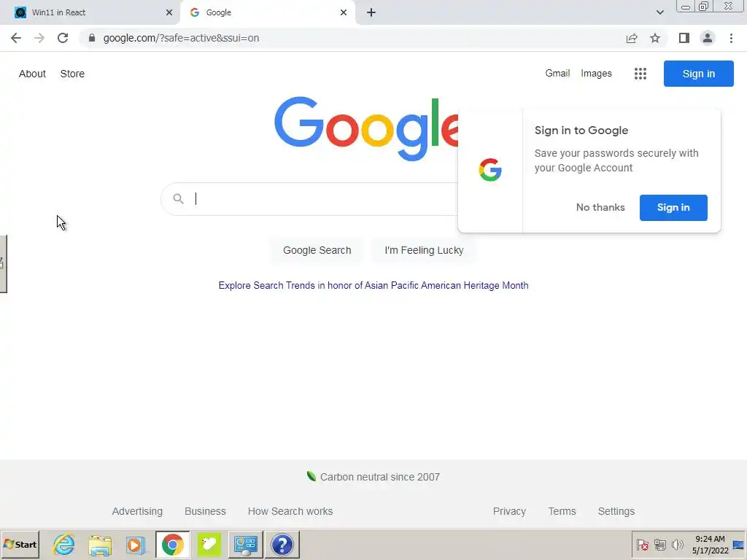The width and height of the screenshot is (747, 560).
Task: Open the Settings footer menu
Action: (616, 511)
